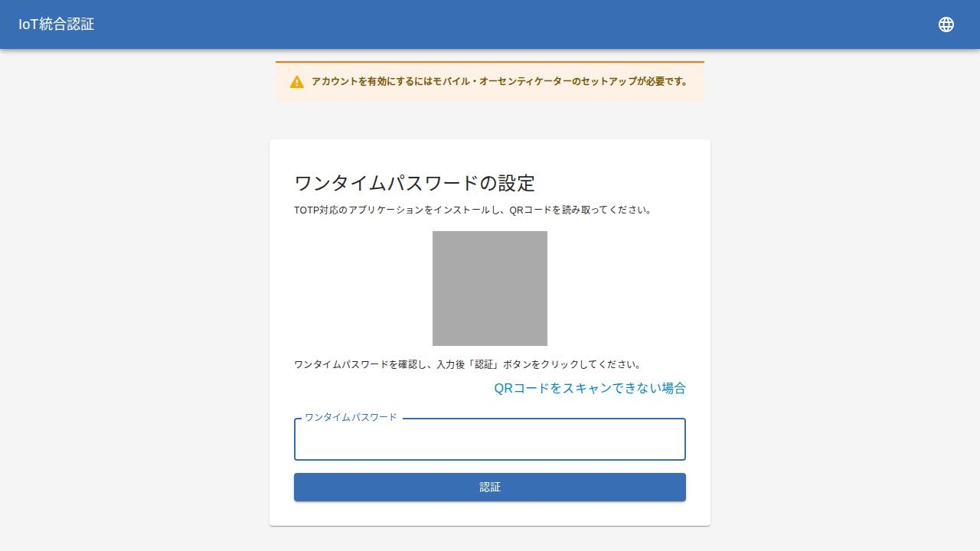Click the 認証 button
Screen dimensions: 980x551
[490, 487]
